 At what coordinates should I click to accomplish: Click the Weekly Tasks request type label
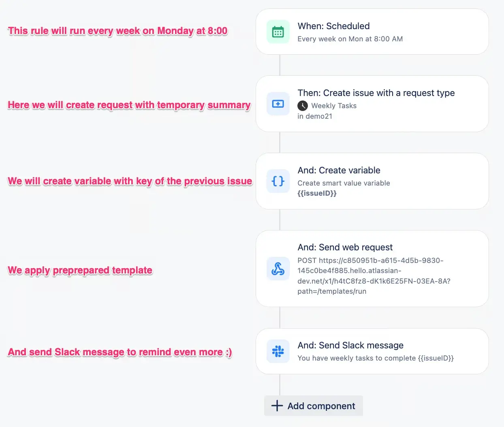coord(334,106)
